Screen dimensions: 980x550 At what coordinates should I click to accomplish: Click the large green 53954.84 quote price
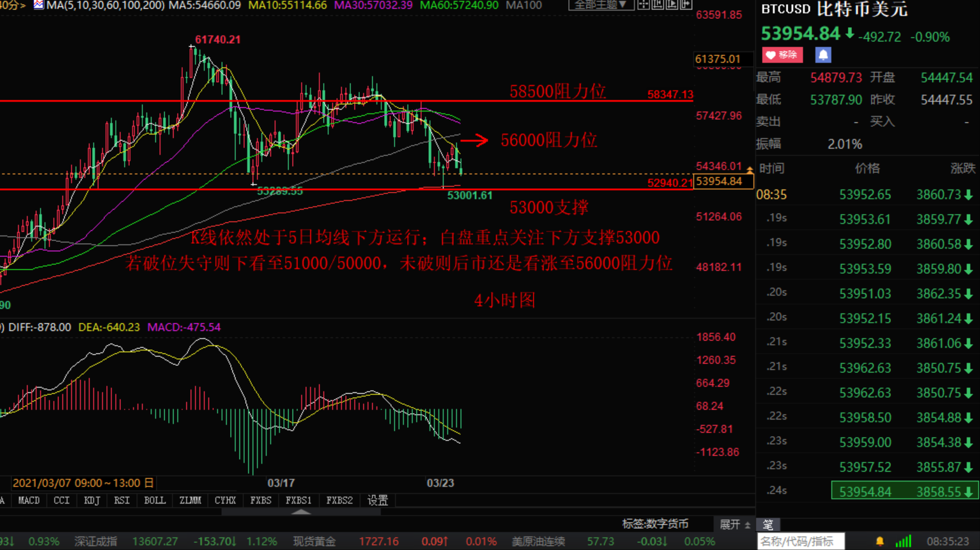click(800, 34)
